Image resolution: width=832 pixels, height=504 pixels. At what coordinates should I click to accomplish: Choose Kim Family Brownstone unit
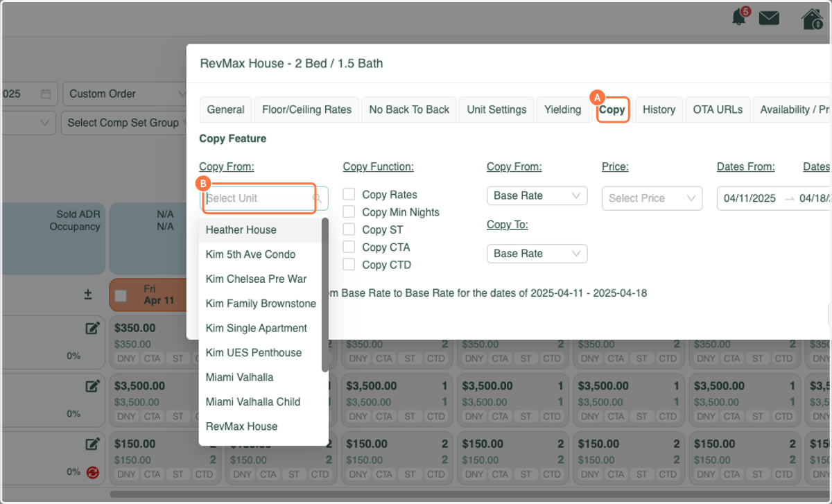(x=260, y=304)
